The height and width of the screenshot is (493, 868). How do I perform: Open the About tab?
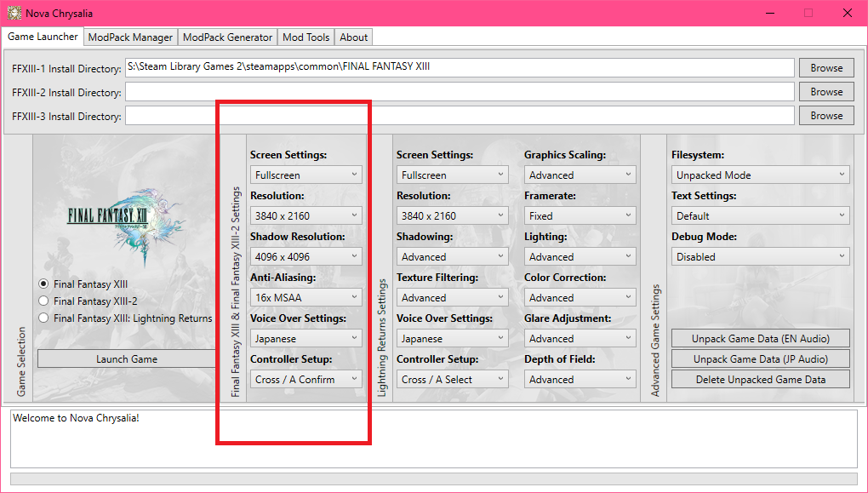(x=354, y=37)
